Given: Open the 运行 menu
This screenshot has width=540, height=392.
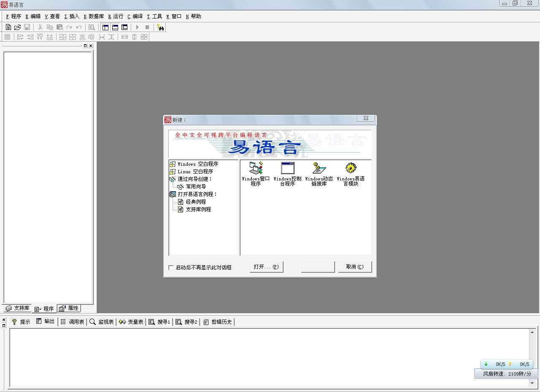Looking at the screenshot, I should click(x=116, y=16).
